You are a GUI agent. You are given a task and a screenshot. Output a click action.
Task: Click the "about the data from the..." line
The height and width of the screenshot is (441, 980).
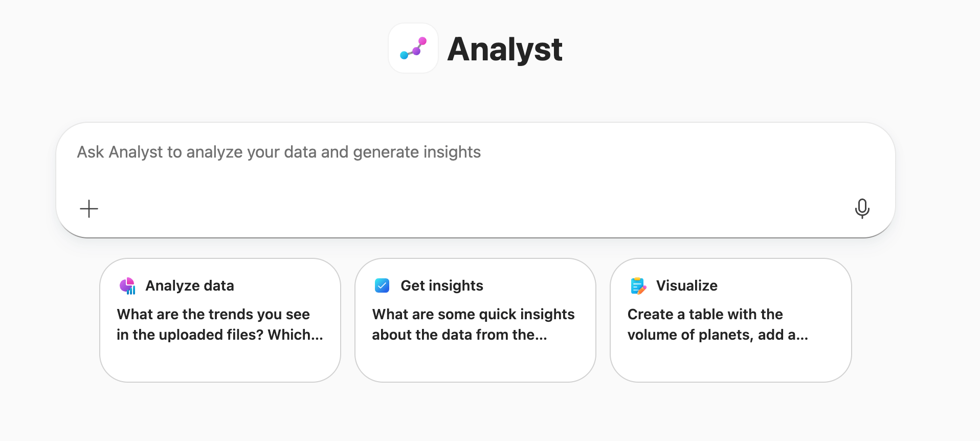tap(459, 335)
